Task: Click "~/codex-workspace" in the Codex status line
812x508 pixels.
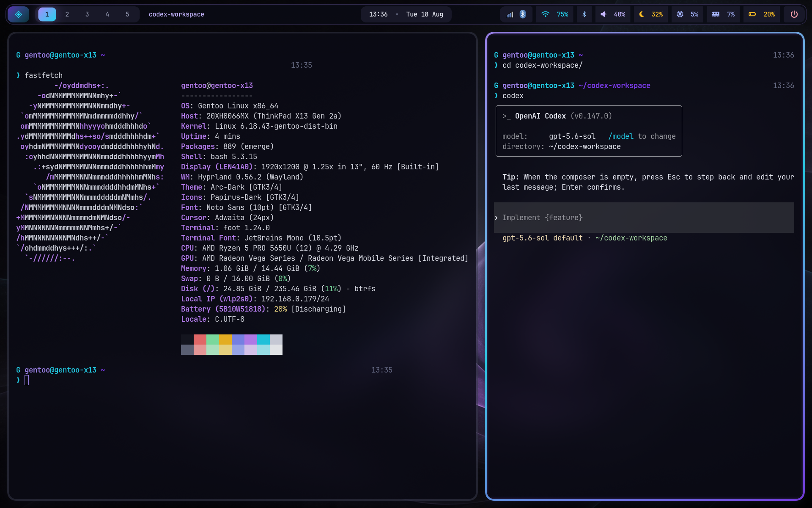Action: 631,238
